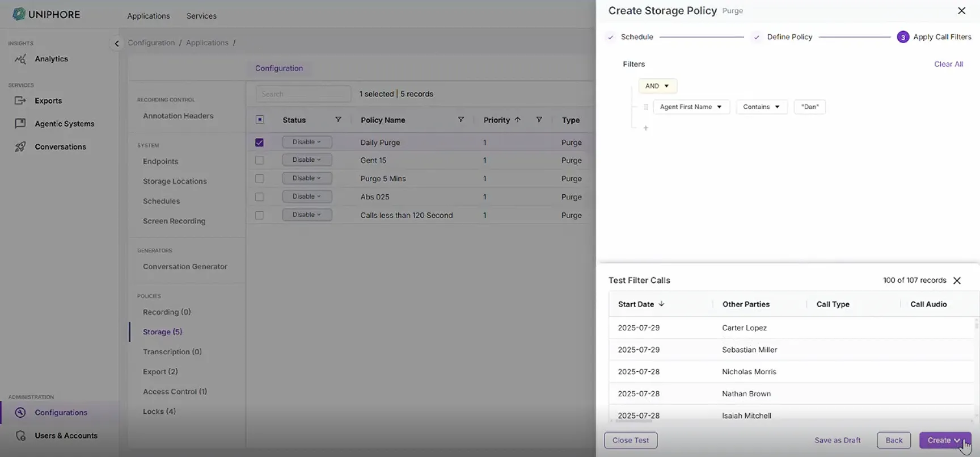Click the Analytics icon in sidebar
The height and width of the screenshot is (457, 980).
click(20, 59)
